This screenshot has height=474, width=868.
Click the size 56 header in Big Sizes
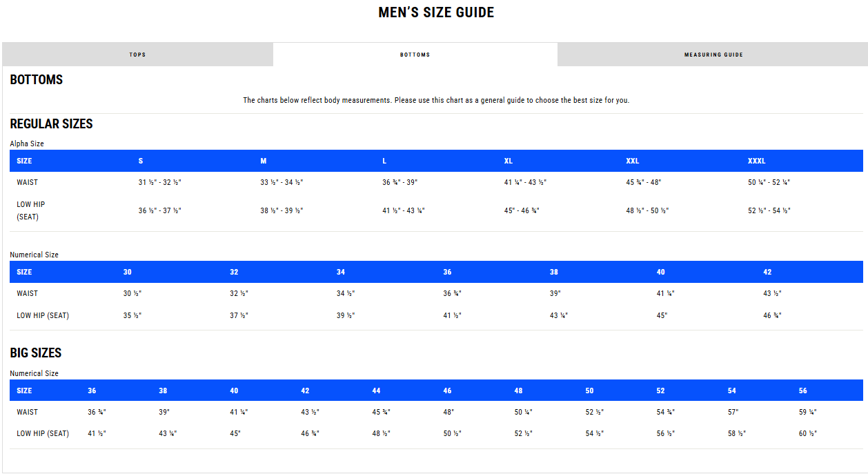[803, 391]
